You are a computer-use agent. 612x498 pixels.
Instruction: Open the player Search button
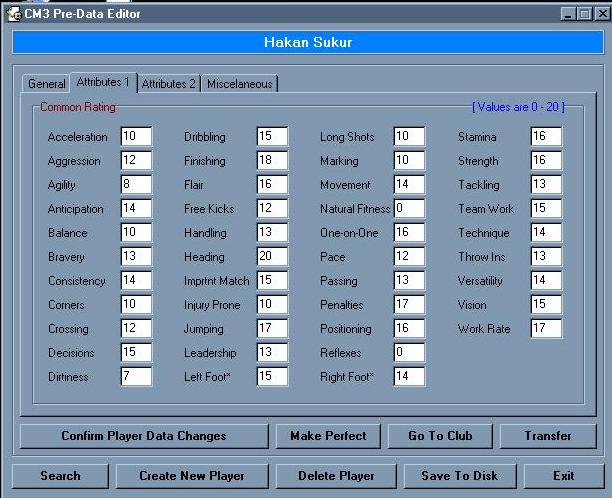pyautogui.click(x=60, y=476)
